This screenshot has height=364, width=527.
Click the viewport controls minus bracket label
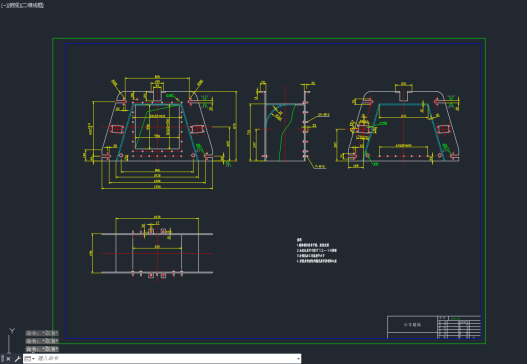[x=3, y=5]
